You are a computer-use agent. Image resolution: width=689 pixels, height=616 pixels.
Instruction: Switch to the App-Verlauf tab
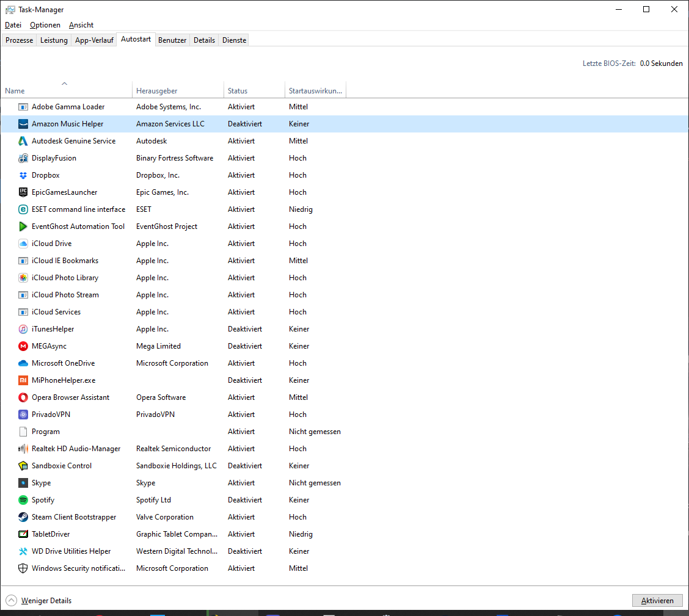click(x=94, y=40)
